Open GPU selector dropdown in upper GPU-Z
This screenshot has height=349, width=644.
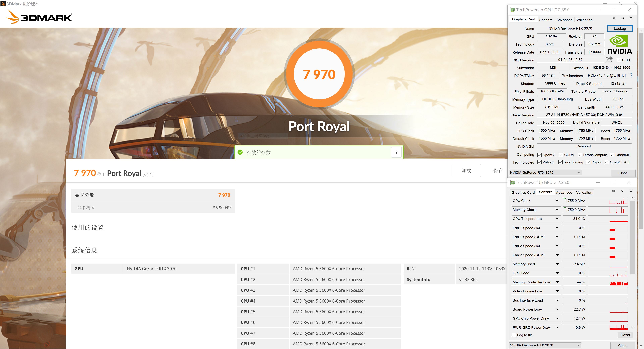tap(545, 173)
